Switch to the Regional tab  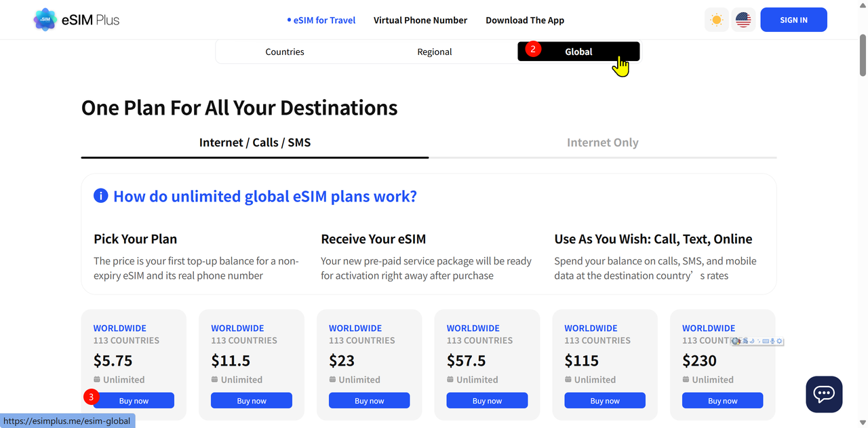tap(435, 52)
